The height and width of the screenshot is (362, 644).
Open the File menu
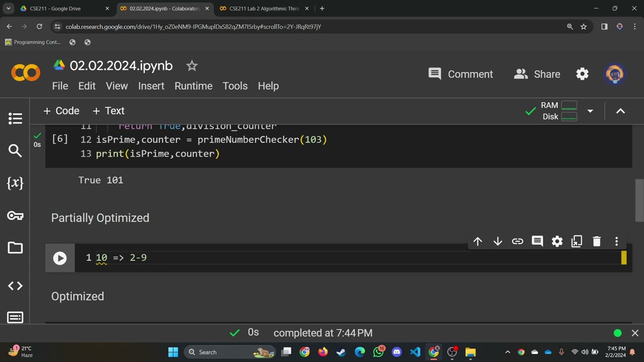coord(60,86)
